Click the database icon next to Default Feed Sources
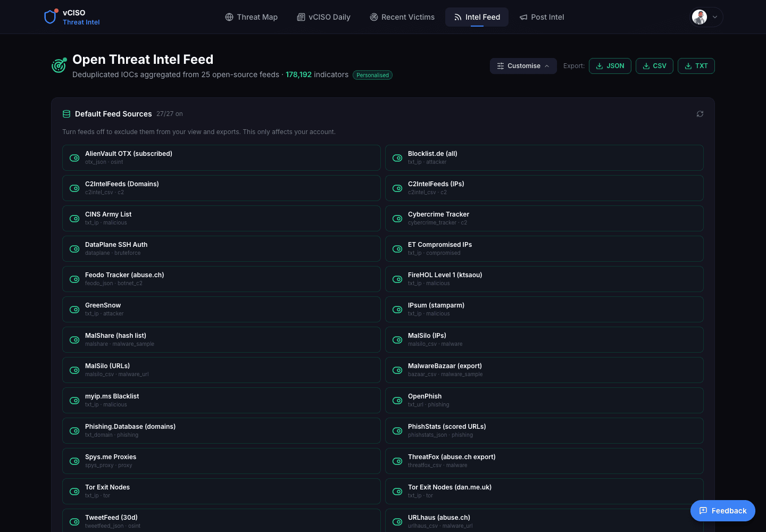The height and width of the screenshot is (532, 766). tap(66, 114)
